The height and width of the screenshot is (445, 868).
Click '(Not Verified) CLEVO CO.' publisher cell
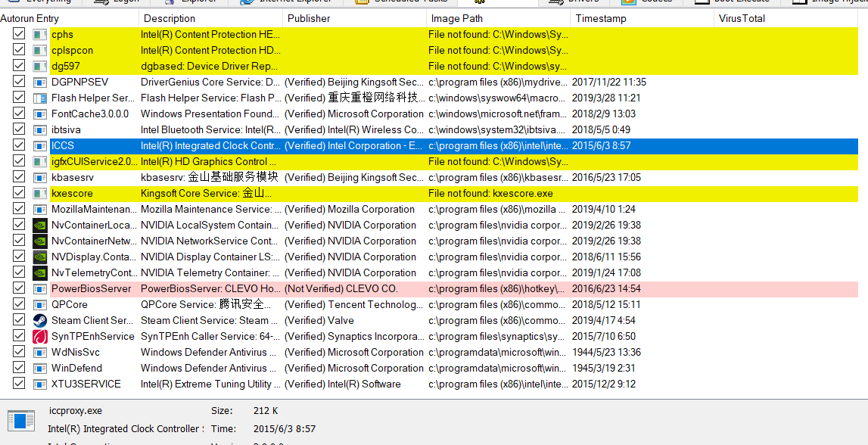click(341, 289)
